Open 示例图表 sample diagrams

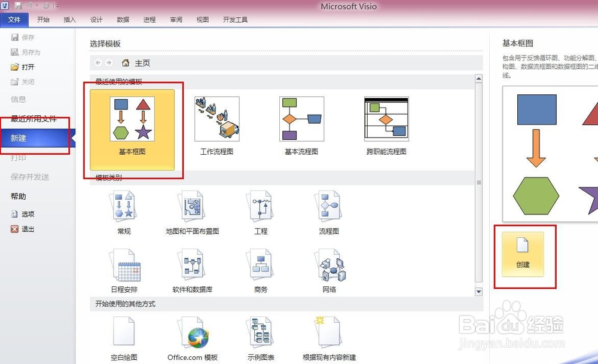pos(261,338)
